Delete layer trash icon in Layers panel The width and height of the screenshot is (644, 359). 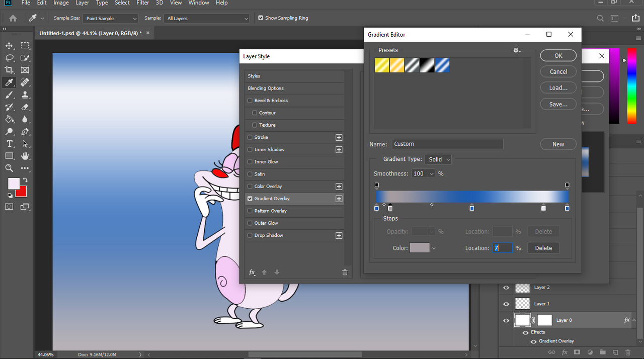[x=627, y=352]
